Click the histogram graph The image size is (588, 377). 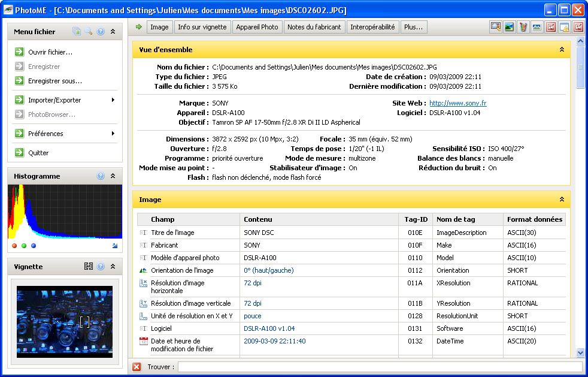pos(65,212)
